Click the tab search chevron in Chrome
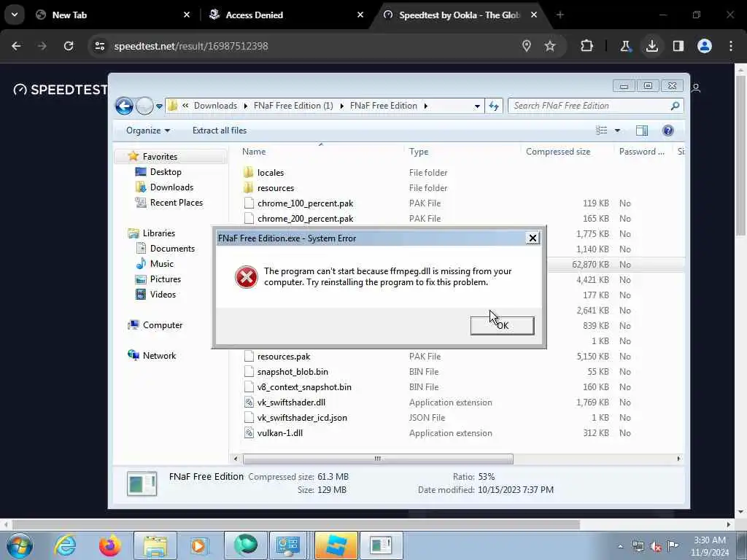Screen dimensions: 747x560 15,15
